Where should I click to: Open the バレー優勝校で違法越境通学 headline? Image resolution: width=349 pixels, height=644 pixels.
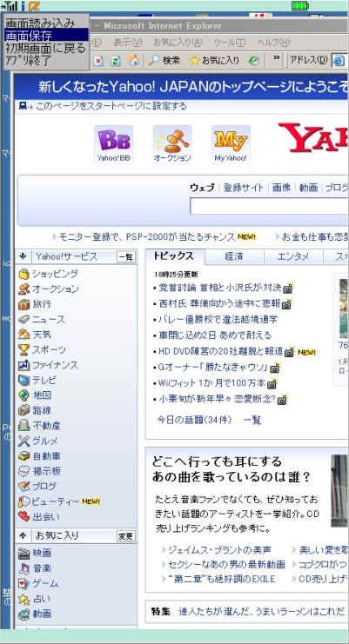(218, 320)
